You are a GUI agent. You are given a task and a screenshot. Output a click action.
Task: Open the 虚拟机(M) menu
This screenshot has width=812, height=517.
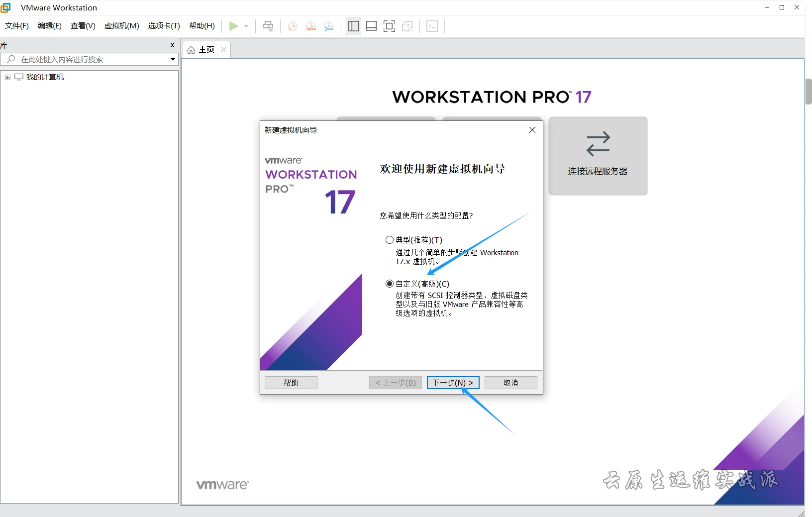(x=122, y=26)
